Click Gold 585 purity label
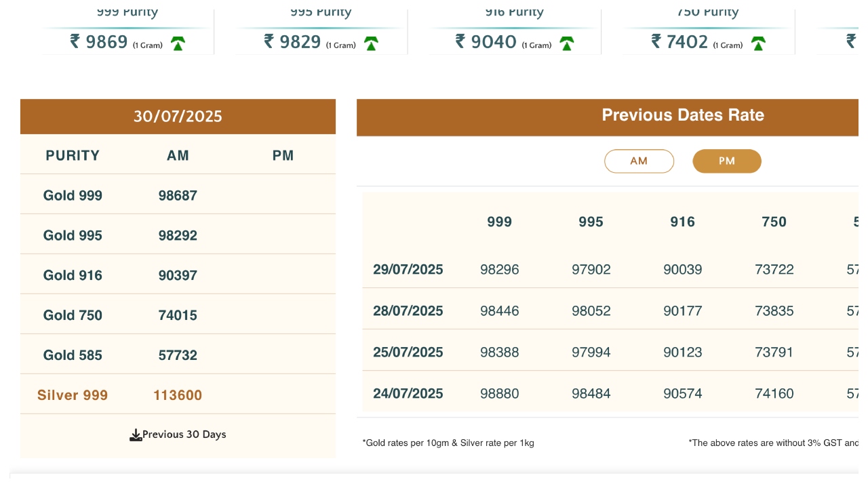 click(x=73, y=355)
